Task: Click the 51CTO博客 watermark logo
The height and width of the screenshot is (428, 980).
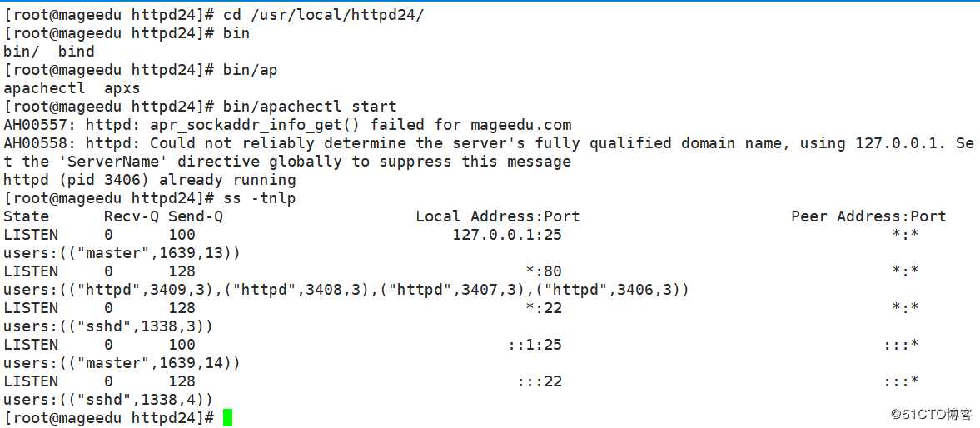Action: (x=931, y=414)
